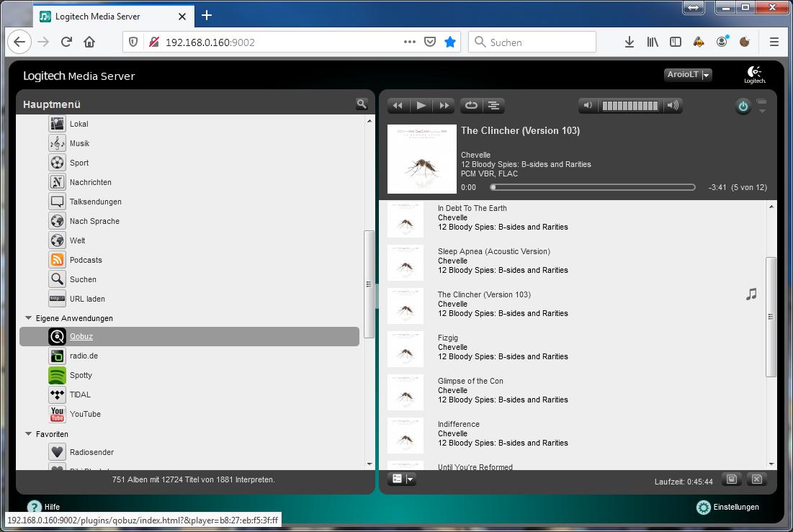
Task: Click the music note icon on The Clincher row
Action: coord(751,294)
